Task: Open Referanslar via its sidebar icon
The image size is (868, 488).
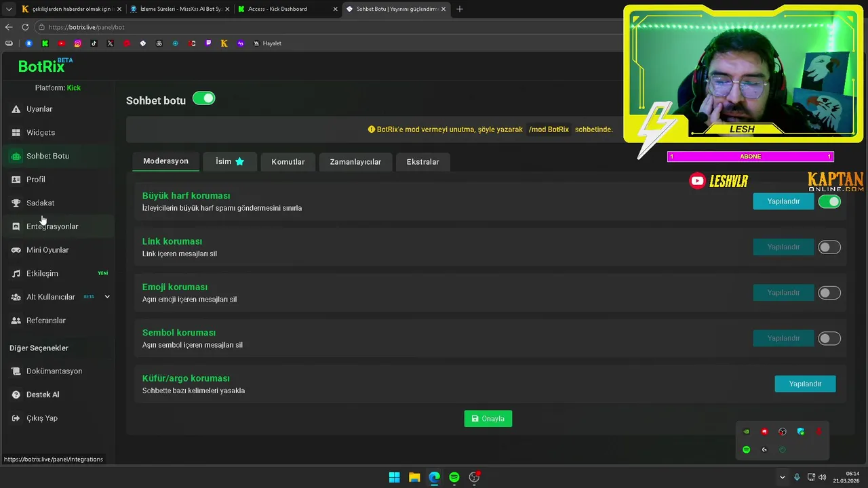Action: 16,321
